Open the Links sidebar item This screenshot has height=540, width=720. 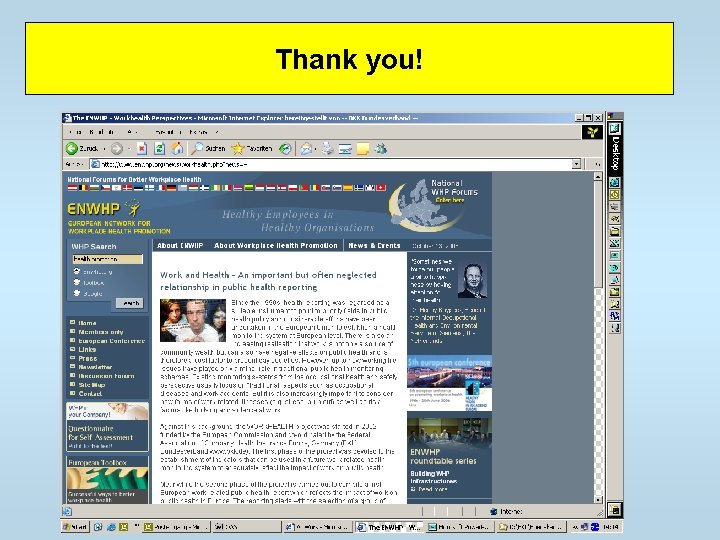pos(87,349)
